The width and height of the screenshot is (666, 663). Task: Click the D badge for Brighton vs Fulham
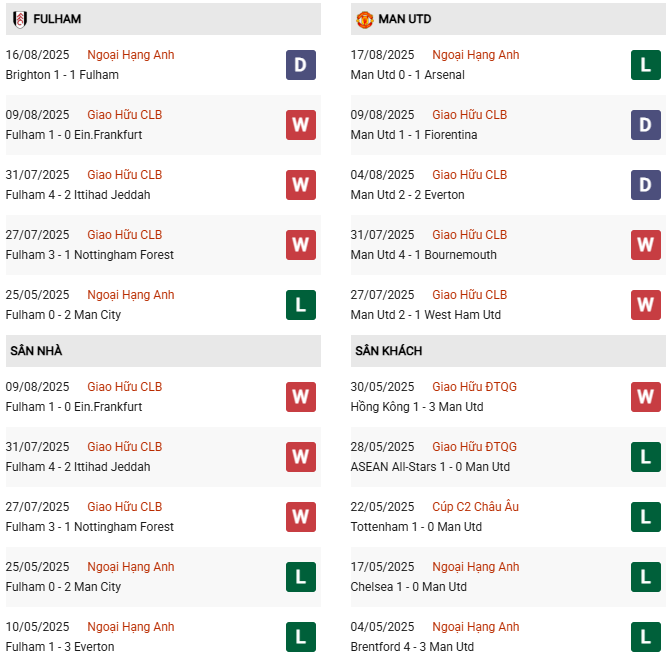pyautogui.click(x=300, y=65)
